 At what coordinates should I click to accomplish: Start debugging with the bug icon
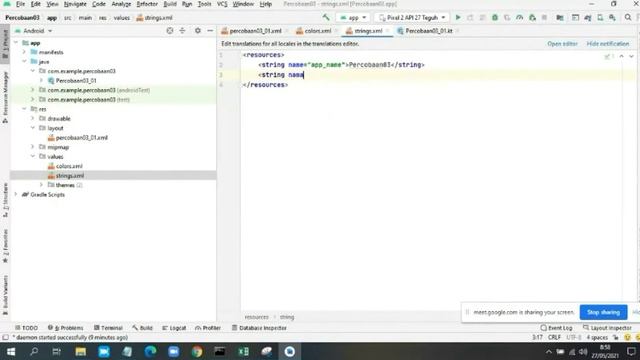click(x=495, y=18)
